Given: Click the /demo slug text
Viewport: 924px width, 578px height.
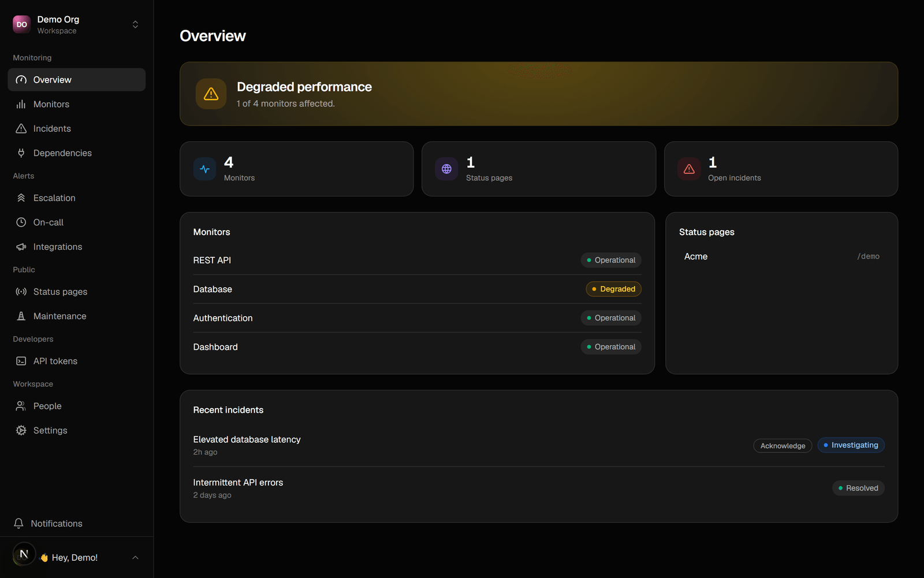Looking at the screenshot, I should pyautogui.click(x=869, y=257).
